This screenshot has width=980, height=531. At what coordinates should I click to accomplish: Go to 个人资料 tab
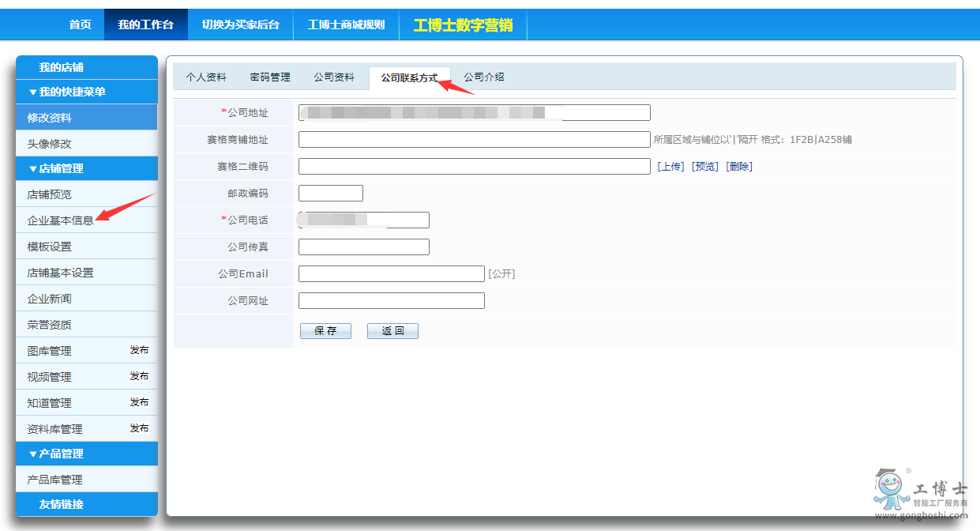[206, 77]
